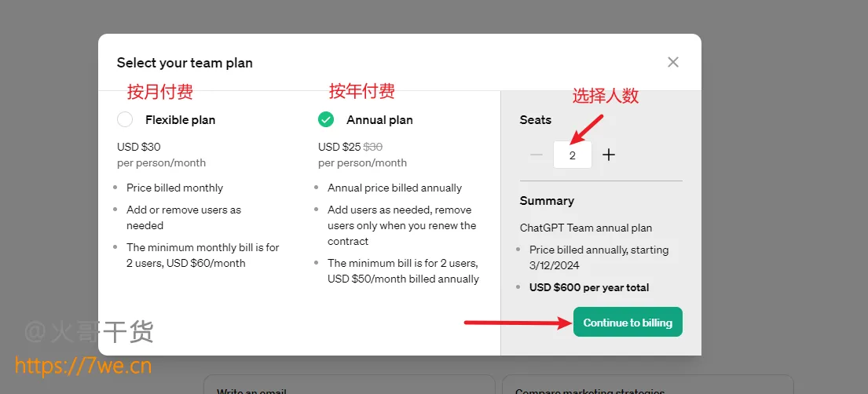Click the red 选择人数 annotation
Viewport: 868px width, 394px height.
click(606, 96)
